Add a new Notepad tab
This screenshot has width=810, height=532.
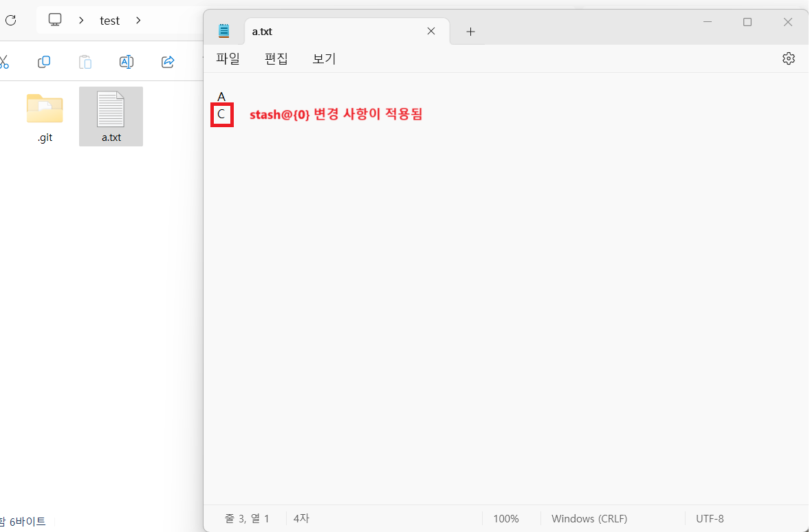pyautogui.click(x=470, y=32)
